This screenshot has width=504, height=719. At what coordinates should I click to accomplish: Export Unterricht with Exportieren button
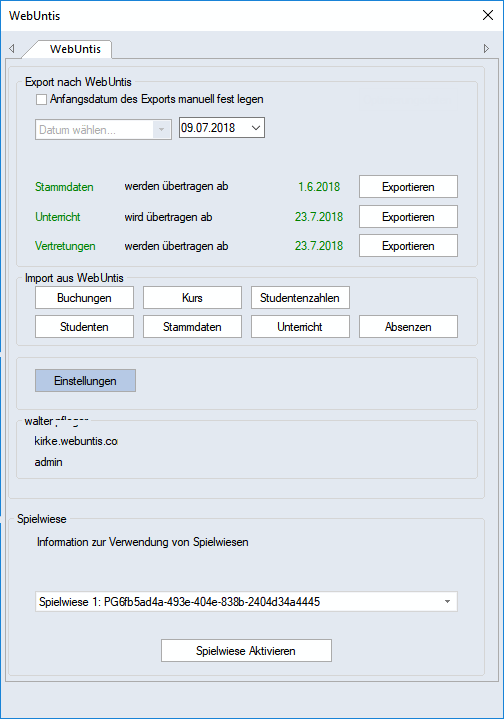coord(408,216)
